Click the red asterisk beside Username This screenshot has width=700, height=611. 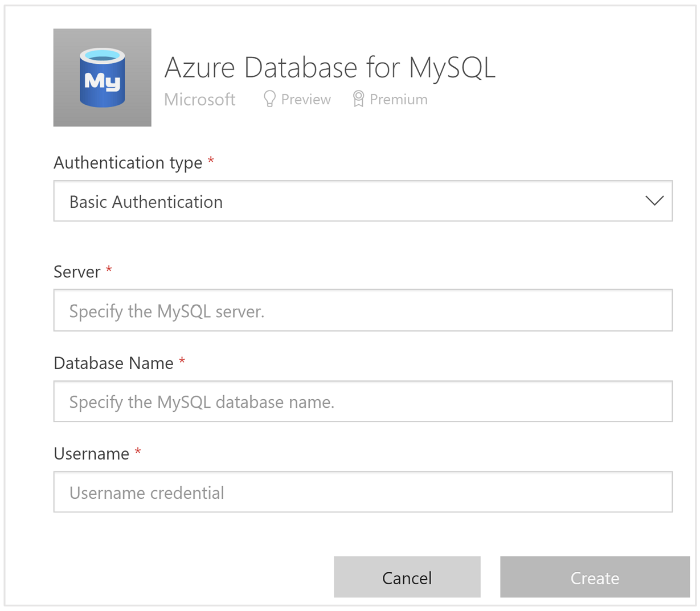click(x=138, y=452)
